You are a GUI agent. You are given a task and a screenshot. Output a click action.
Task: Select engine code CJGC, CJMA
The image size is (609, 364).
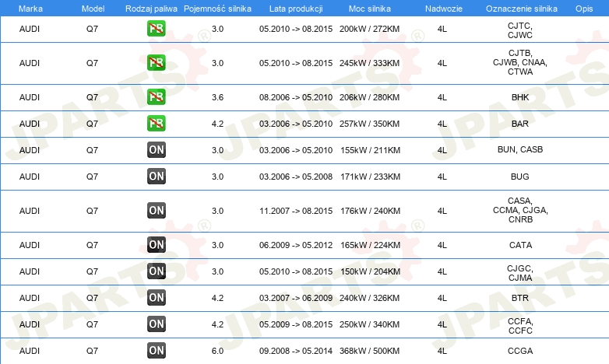(520, 273)
